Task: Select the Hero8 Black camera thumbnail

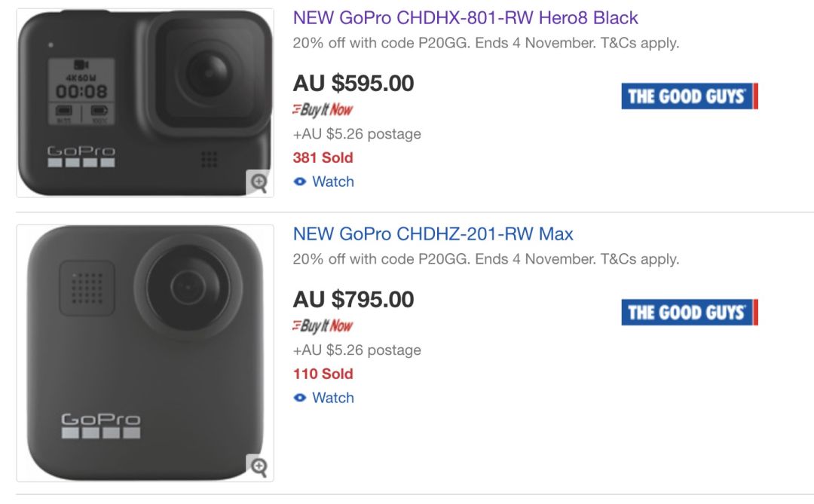Action: click(145, 103)
